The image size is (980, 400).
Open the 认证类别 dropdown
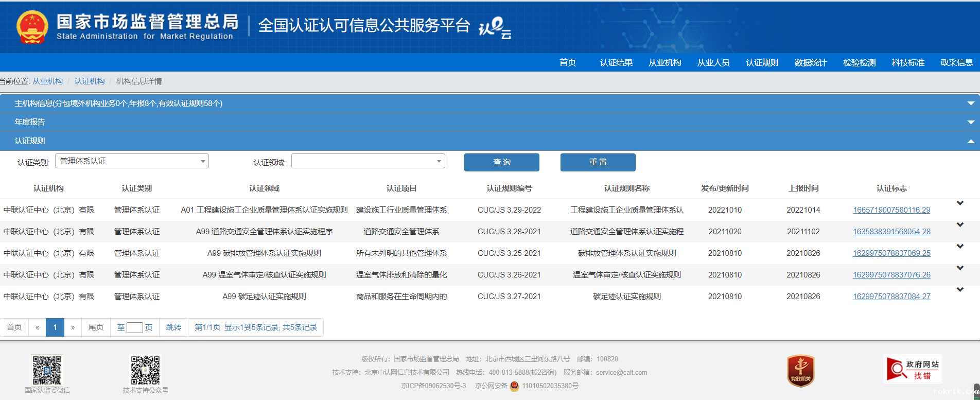(132, 161)
